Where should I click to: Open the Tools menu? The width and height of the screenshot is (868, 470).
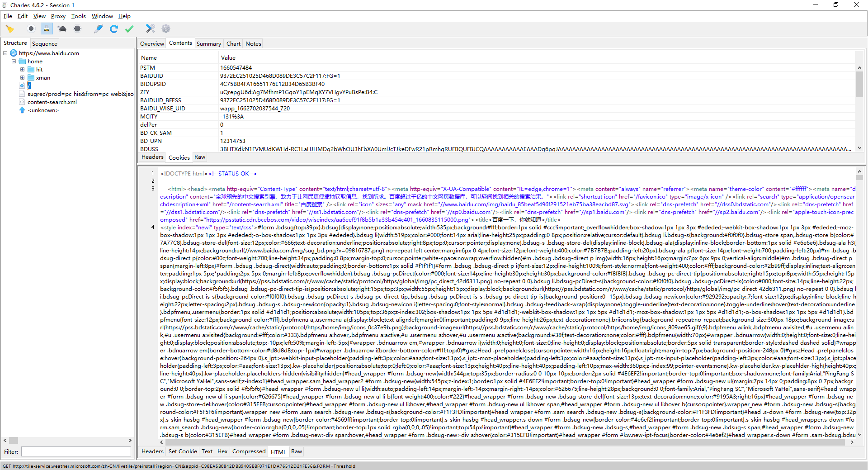pyautogui.click(x=79, y=16)
